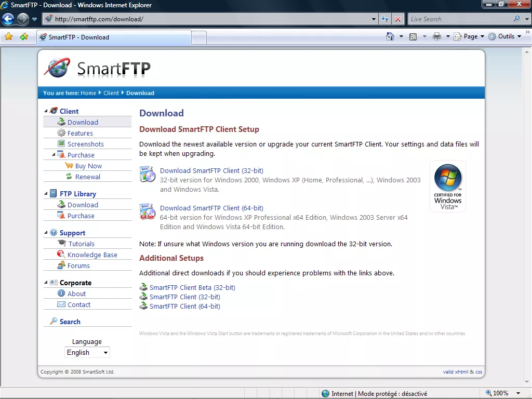Open the search provider dropdown arrow
Viewport: 532px width, 399px height.
point(527,19)
